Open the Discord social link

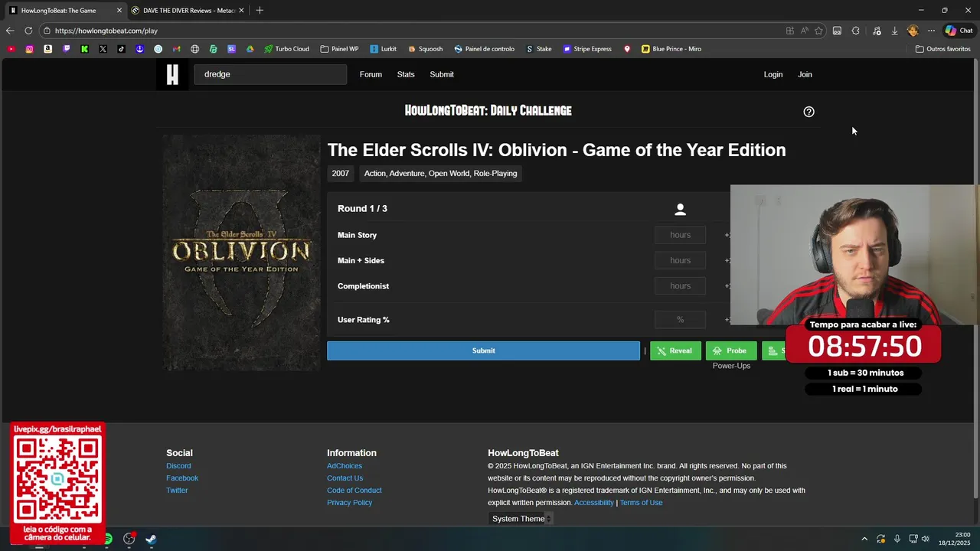coord(178,466)
